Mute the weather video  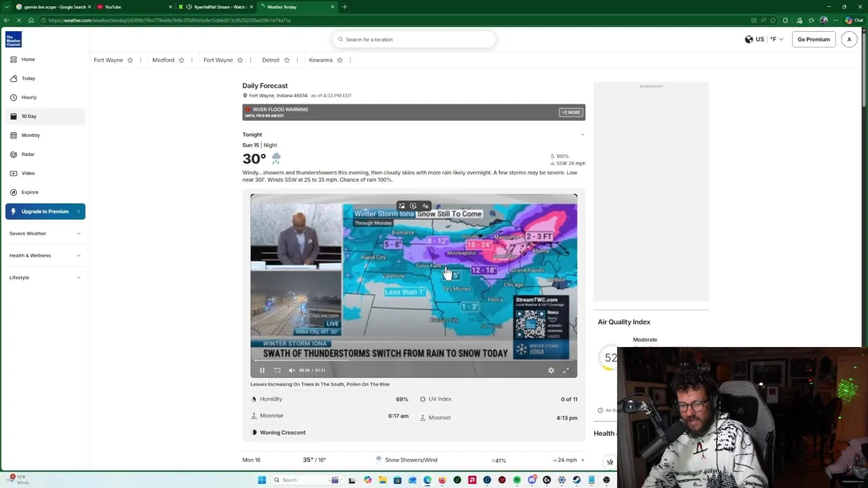[292, 370]
